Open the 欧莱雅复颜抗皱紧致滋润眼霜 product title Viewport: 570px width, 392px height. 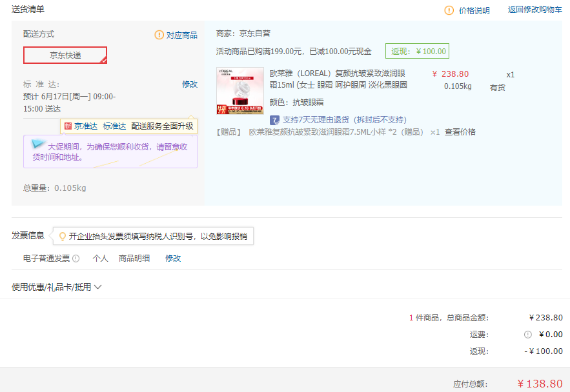[x=338, y=79]
